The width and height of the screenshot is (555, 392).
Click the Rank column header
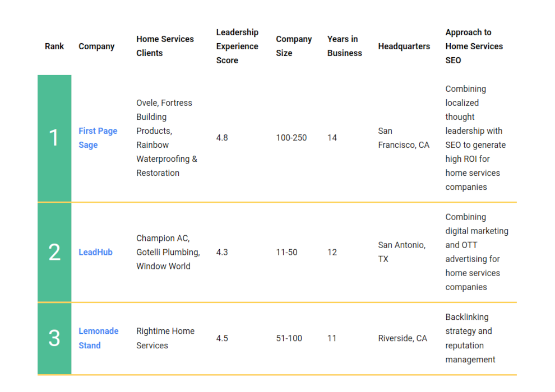[x=54, y=46]
